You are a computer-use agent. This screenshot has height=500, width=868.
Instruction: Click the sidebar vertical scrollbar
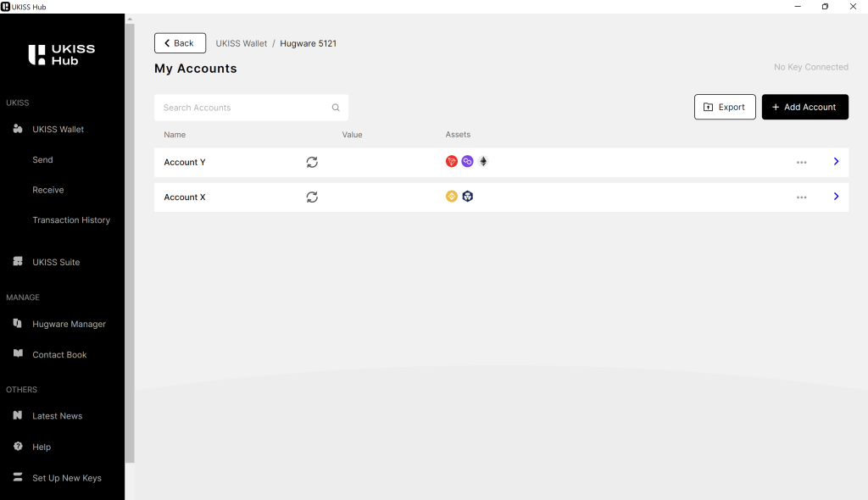pos(130,242)
